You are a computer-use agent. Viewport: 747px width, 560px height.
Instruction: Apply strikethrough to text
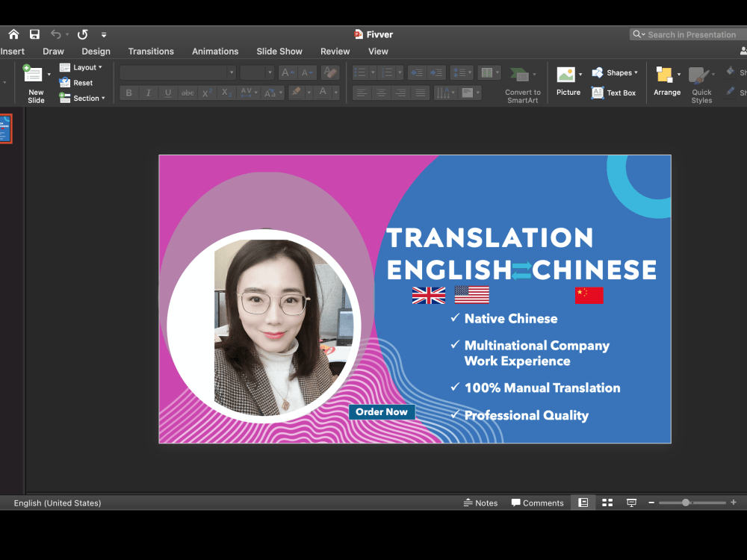[x=187, y=92]
